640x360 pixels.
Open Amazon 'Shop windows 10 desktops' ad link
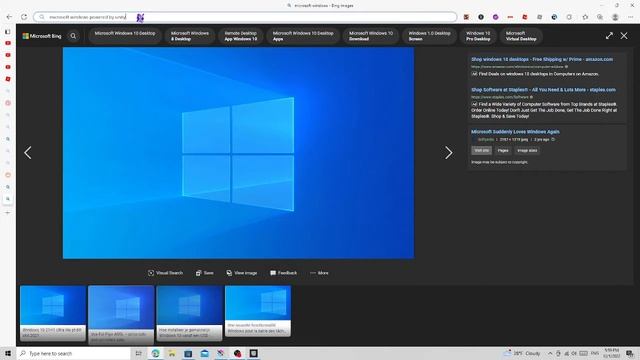point(542,59)
